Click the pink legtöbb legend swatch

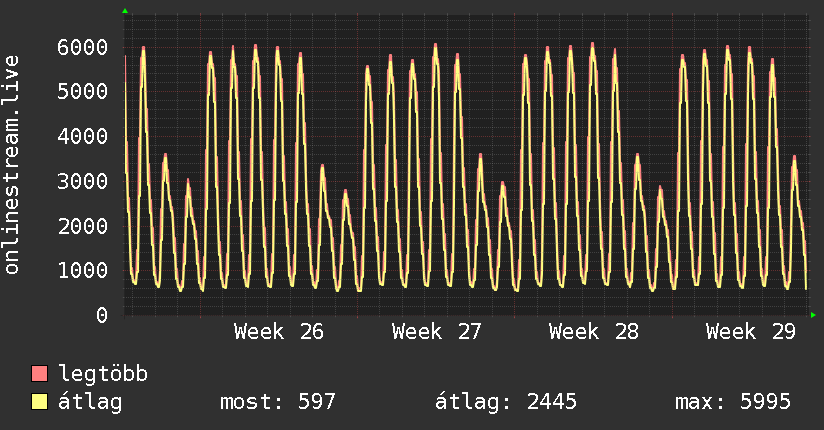coord(39,374)
